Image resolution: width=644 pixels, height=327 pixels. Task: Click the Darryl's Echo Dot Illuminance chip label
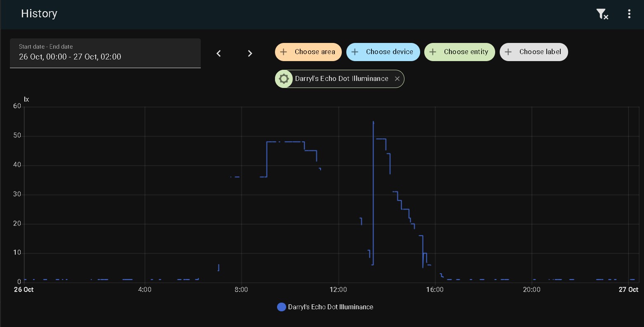click(x=341, y=79)
